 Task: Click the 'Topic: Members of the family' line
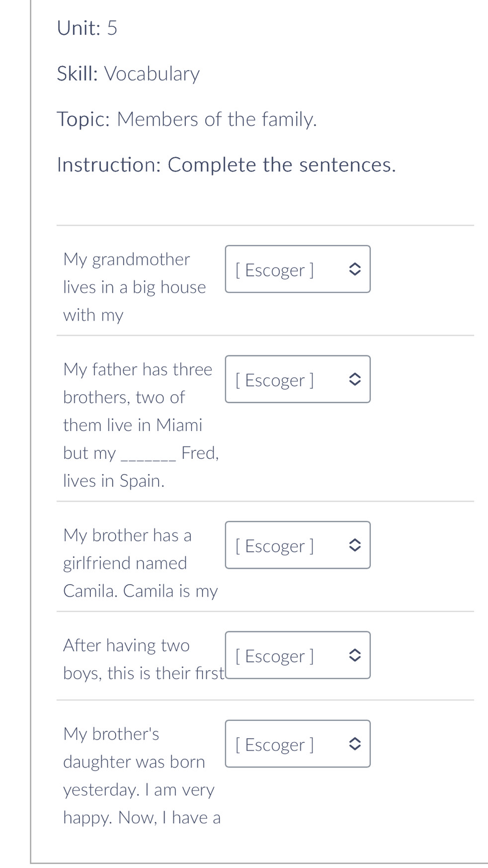[186, 119]
